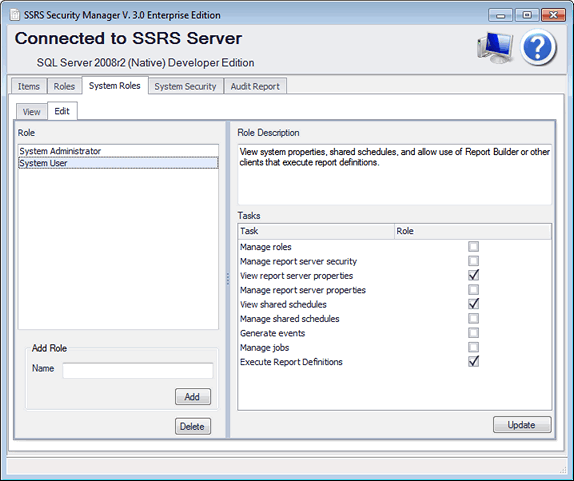
Task: Click the Role column header in Tasks
Action: pos(473,231)
